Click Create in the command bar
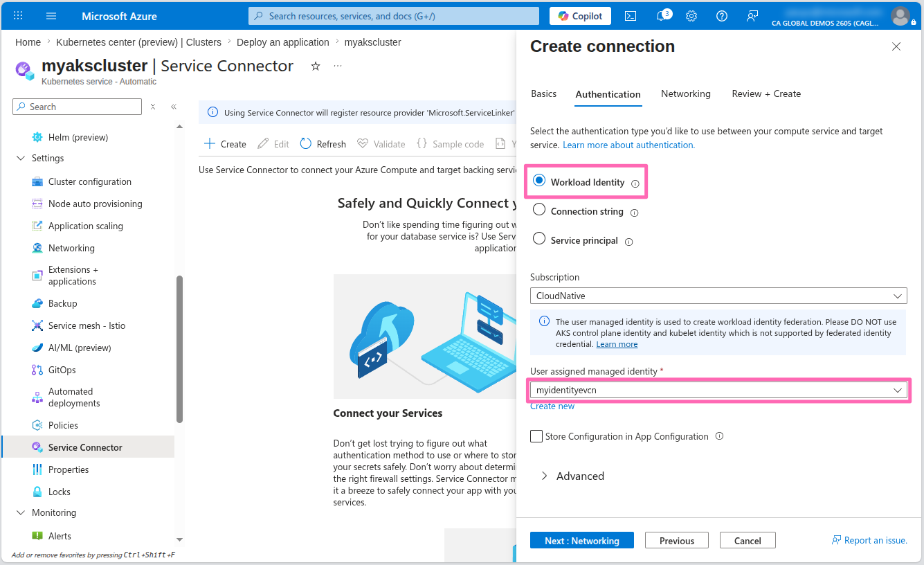This screenshot has width=924, height=565. click(225, 144)
